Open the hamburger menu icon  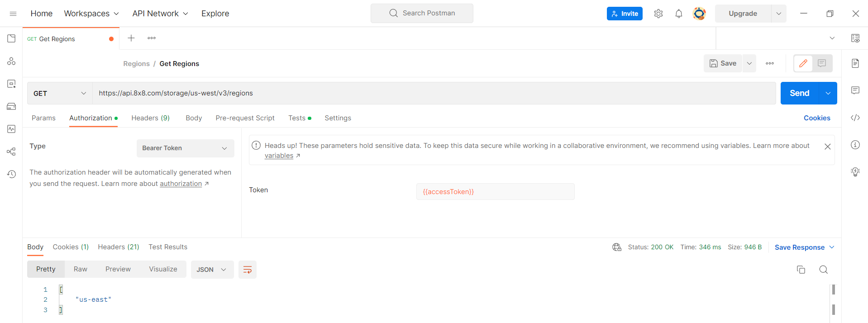13,14
